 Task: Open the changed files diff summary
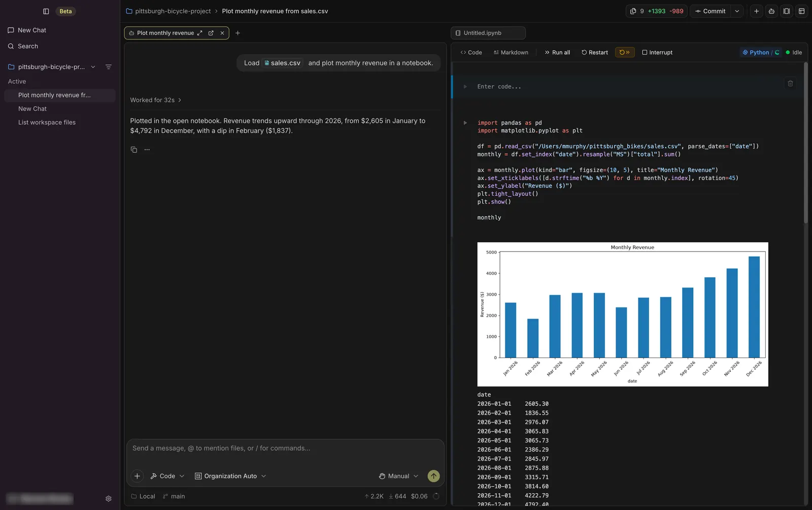pos(656,11)
